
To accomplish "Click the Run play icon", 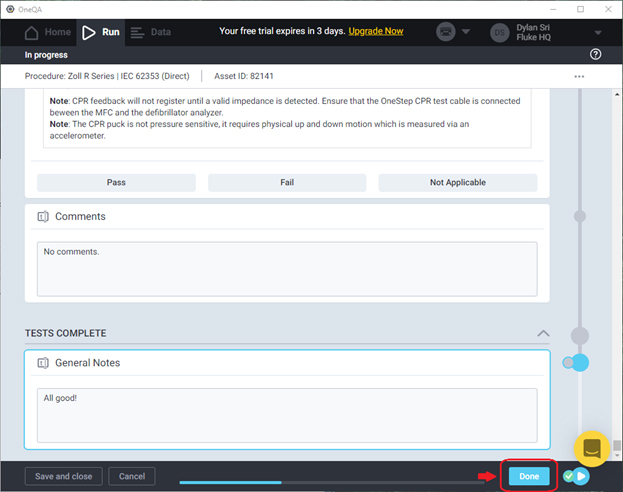I will pos(90,32).
